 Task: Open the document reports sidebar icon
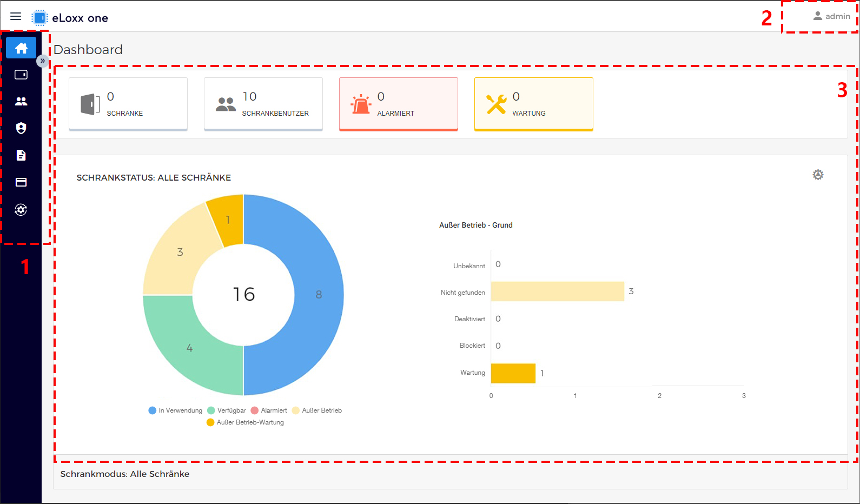point(21,155)
